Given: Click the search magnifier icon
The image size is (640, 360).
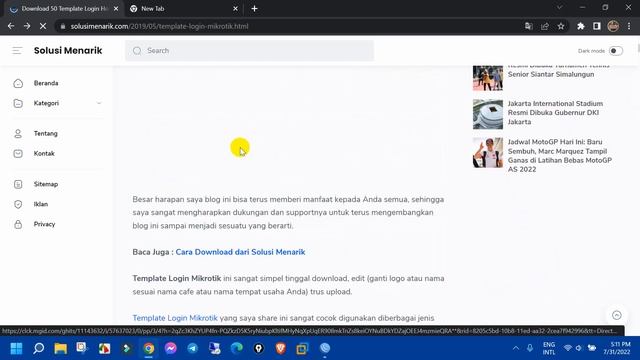Looking at the screenshot, I should point(137,51).
